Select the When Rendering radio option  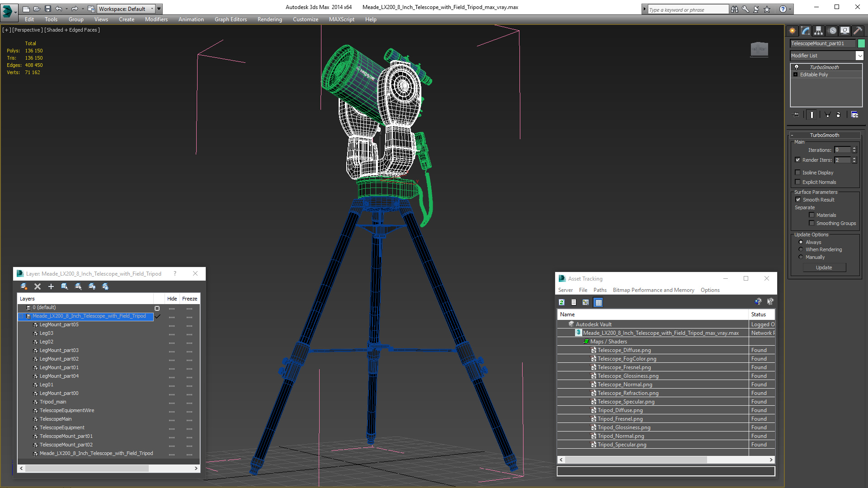coord(801,249)
